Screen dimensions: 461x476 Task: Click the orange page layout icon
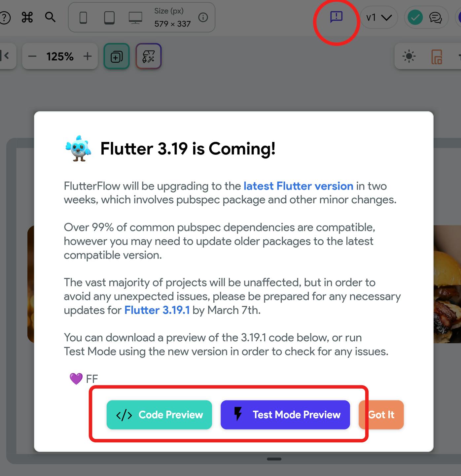pos(437,57)
